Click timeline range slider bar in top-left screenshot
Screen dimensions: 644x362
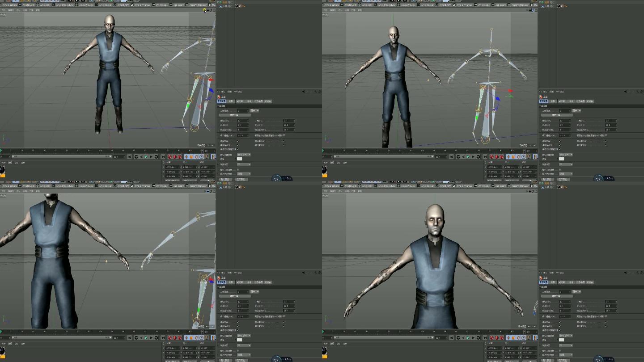pyautogui.click(x=62, y=157)
